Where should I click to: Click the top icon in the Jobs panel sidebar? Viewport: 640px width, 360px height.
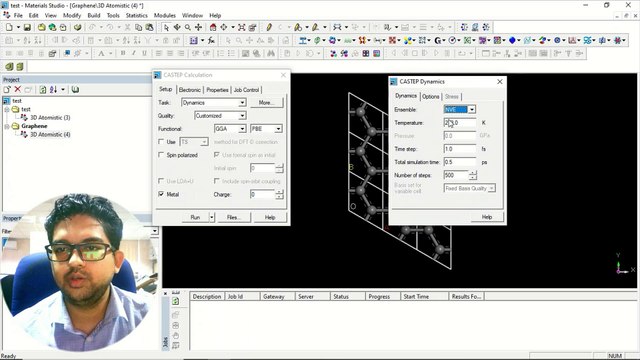(x=176, y=301)
